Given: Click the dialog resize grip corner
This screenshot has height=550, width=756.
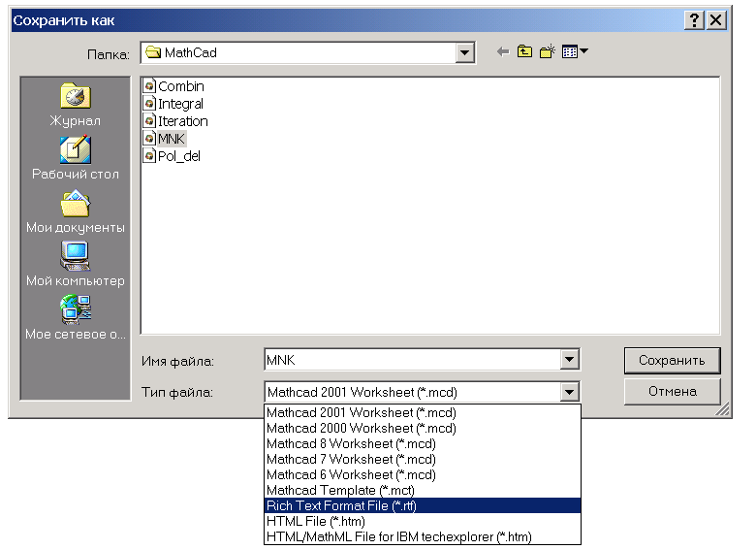Looking at the screenshot, I should pyautogui.click(x=723, y=409).
